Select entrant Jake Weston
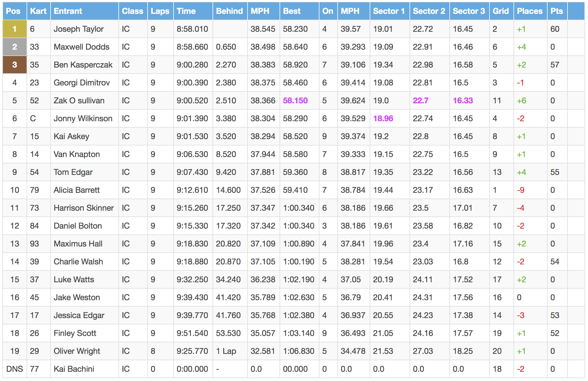Screen dimensions: 588x381 [x=77, y=297]
